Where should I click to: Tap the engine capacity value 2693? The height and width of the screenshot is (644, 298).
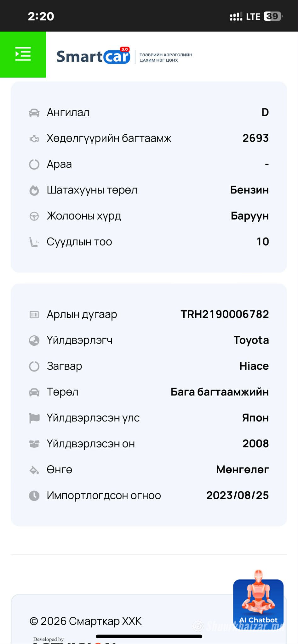pos(255,138)
